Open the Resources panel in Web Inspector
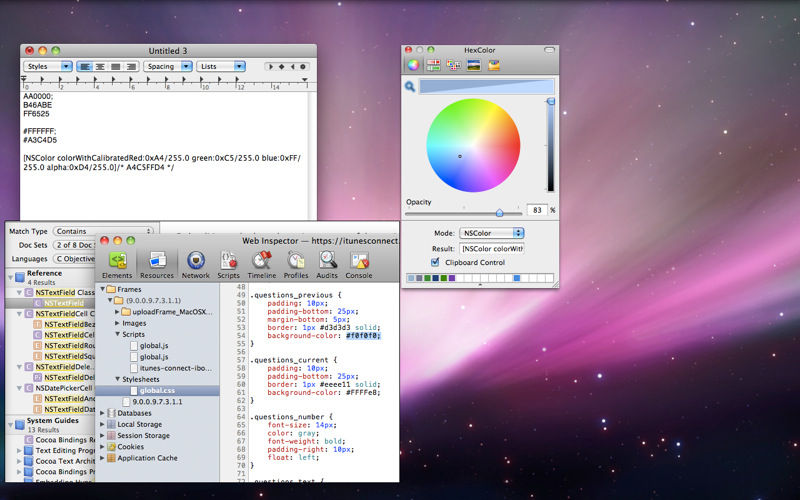 (x=157, y=265)
